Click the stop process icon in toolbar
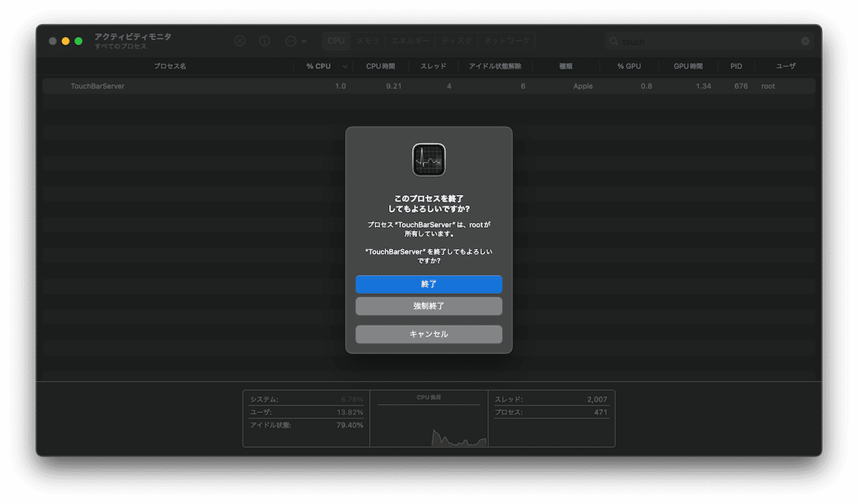The image size is (858, 504). point(240,41)
